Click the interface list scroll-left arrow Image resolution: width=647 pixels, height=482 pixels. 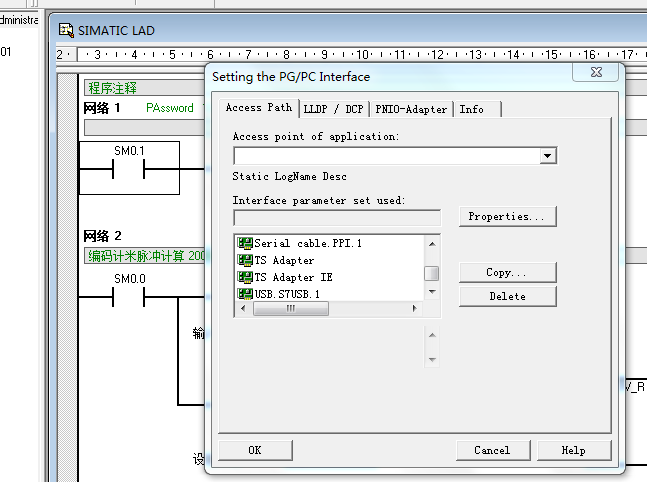(243, 308)
